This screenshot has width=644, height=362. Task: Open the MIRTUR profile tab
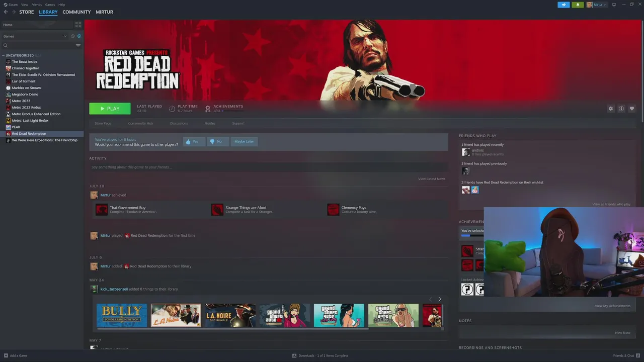pos(105,12)
